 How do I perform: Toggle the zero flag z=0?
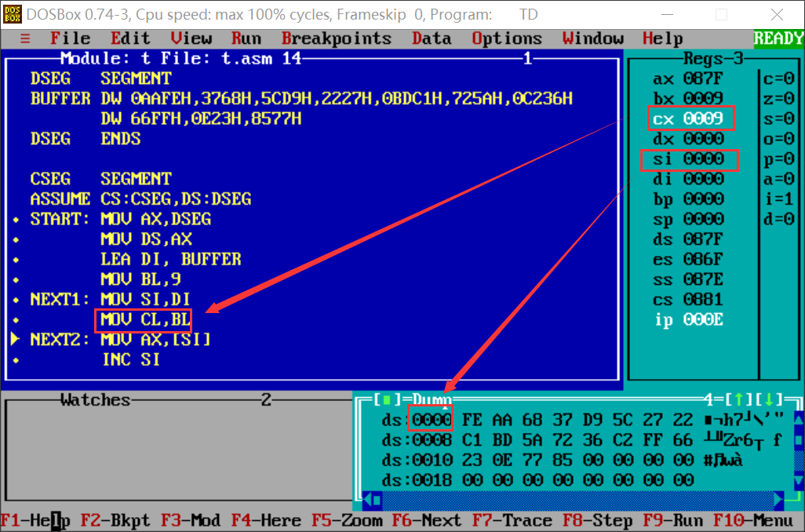click(x=779, y=99)
